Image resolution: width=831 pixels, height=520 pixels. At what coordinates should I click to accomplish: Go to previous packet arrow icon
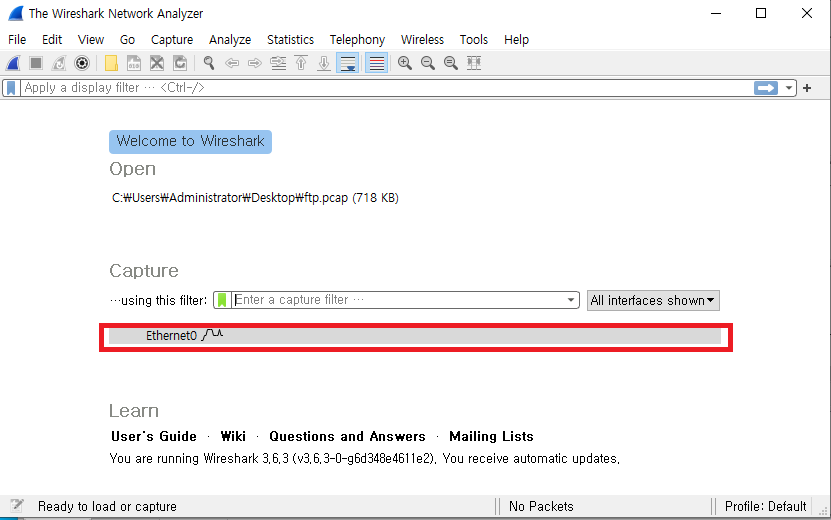pos(232,63)
